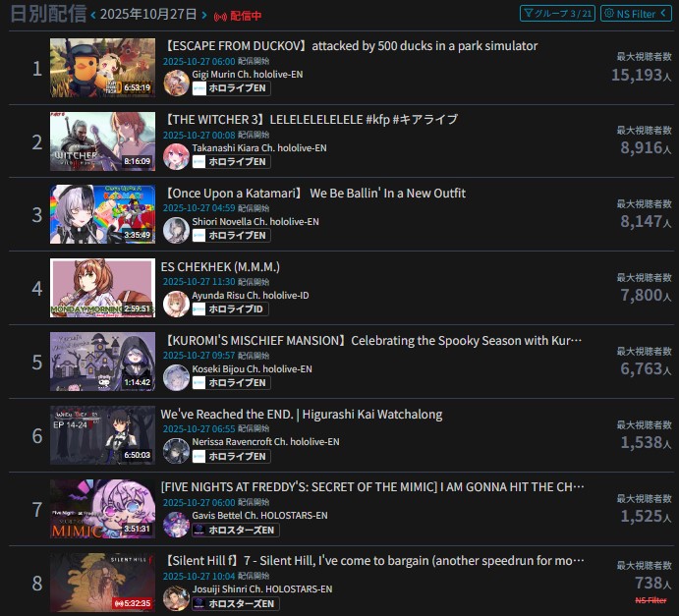Viewport: 679px width, 616px height.
Task: Click the ホロライブEN tag under Takanashi Kiara
Action: 231,162
